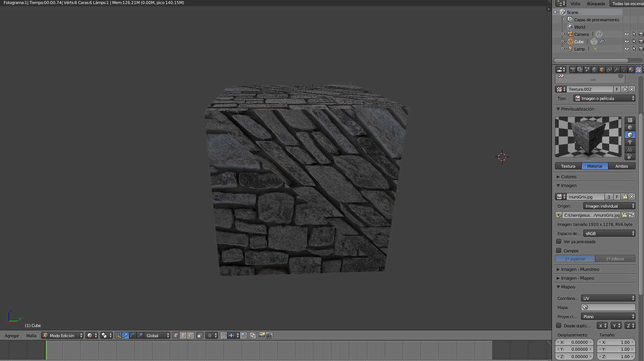Open the Modifiers wrench properties tab
Viewport: 644px width, 361px height.
tap(617, 70)
